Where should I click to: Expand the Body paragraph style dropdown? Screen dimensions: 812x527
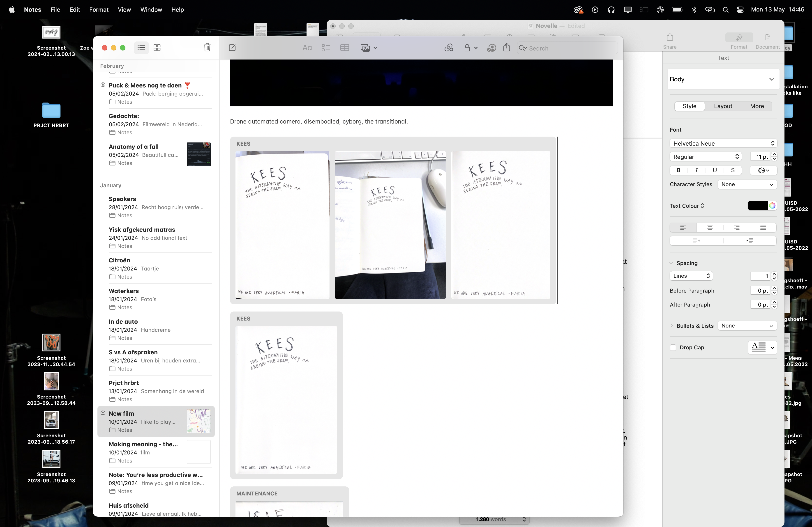723,79
